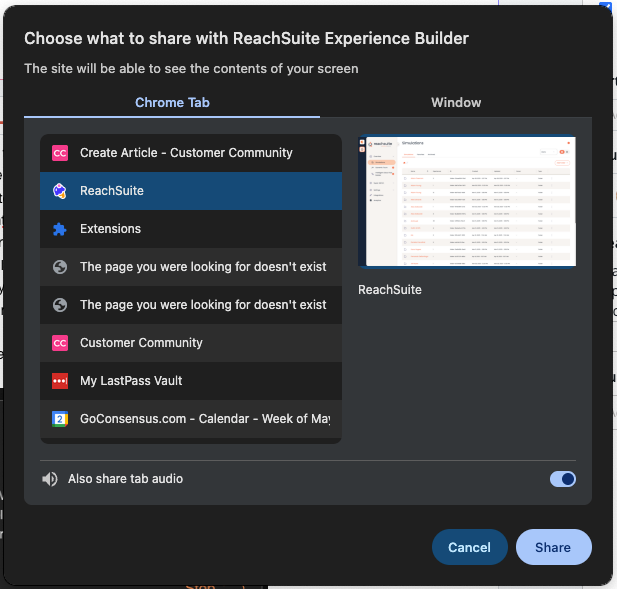Click the Create Article tab's pink CC icon
The width and height of the screenshot is (617, 589).
pos(60,153)
